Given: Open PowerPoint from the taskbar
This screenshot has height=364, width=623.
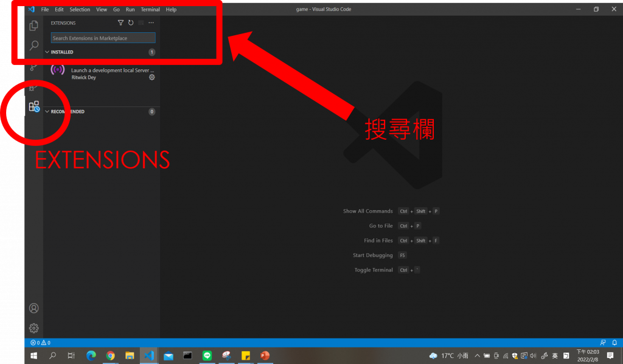Looking at the screenshot, I should tap(265, 355).
